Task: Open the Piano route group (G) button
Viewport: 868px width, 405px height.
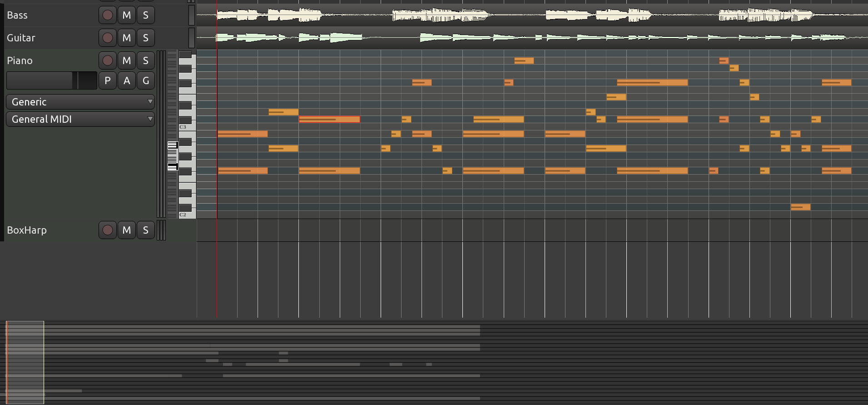Action: [x=146, y=80]
